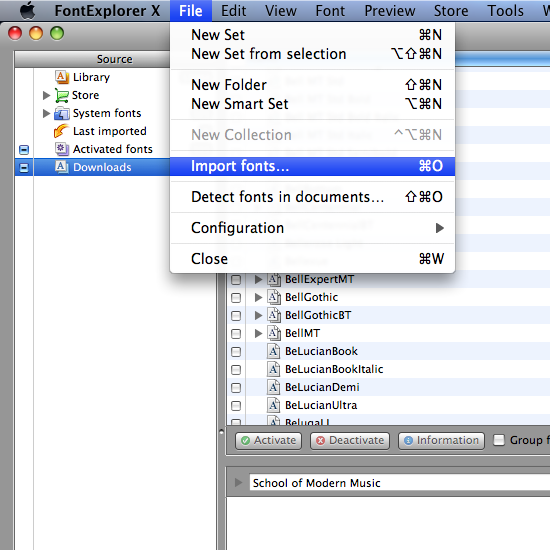Image resolution: width=550 pixels, height=550 pixels.
Task: Open the Apple menu
Action: (27, 10)
